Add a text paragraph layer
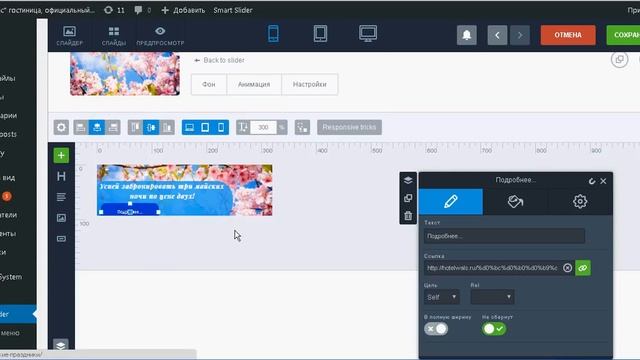 [61, 197]
